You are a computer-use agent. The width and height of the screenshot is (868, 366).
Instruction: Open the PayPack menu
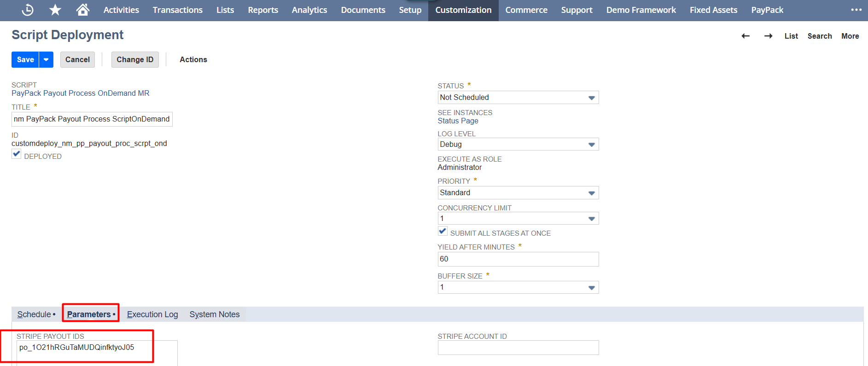click(x=767, y=10)
